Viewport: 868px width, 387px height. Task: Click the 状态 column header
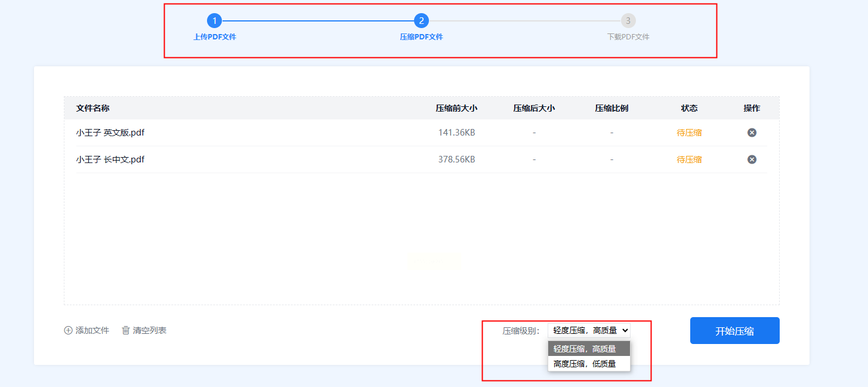(689, 108)
